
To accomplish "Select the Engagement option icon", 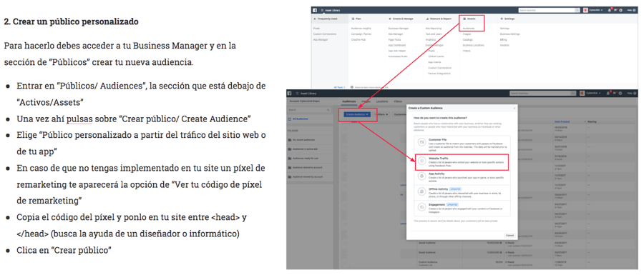I will (421, 206).
